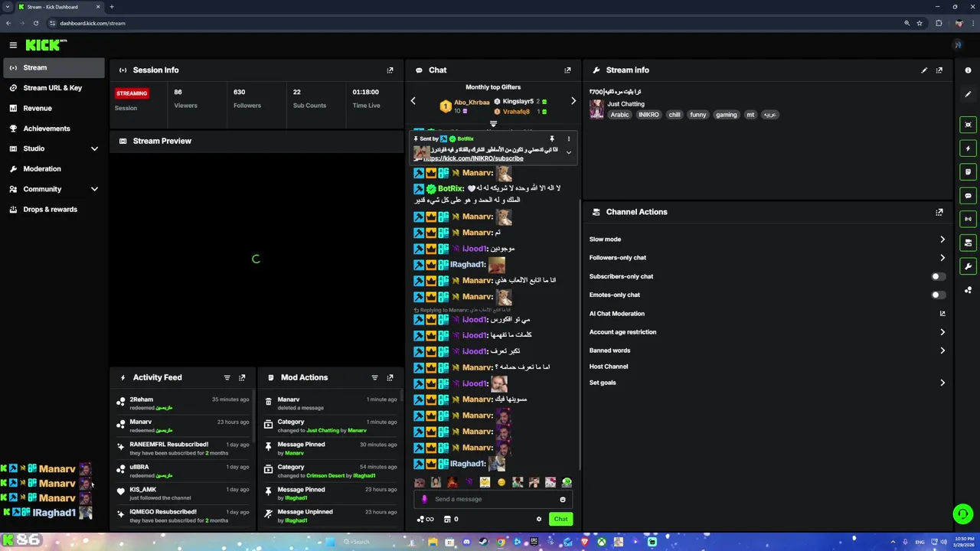
Task: Pop out the Channel Actions panel
Action: (x=939, y=212)
